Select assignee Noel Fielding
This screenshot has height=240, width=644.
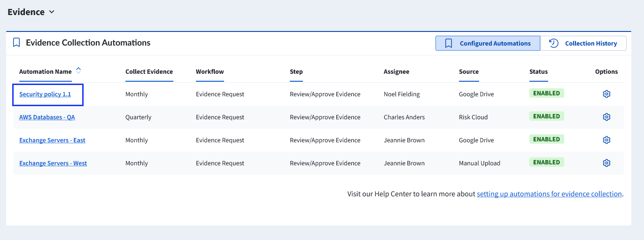pyautogui.click(x=402, y=94)
